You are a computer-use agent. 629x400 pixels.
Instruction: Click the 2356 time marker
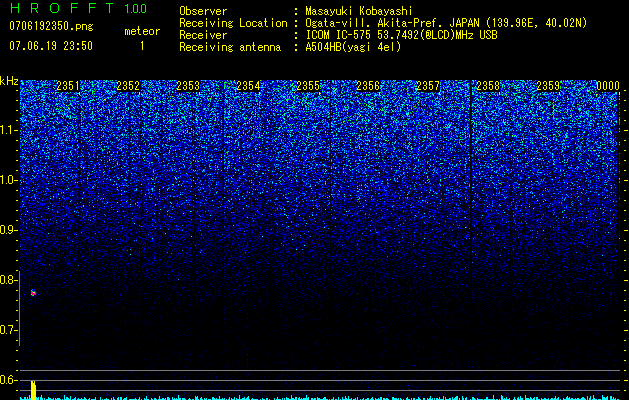pos(368,86)
